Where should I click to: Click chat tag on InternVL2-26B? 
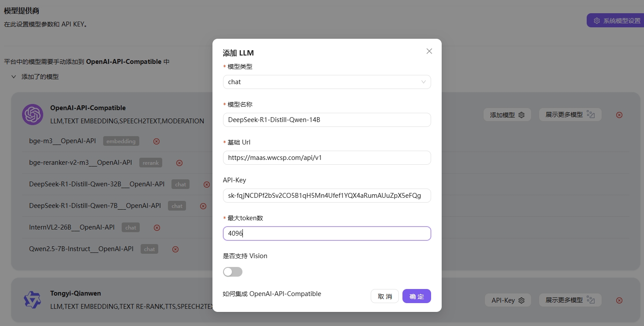coord(131,227)
